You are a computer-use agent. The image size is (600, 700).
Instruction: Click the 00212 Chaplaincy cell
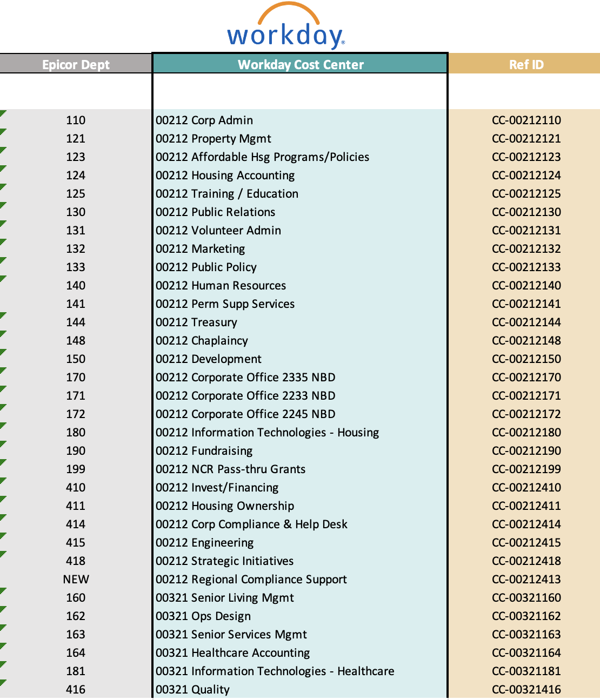[x=301, y=340]
